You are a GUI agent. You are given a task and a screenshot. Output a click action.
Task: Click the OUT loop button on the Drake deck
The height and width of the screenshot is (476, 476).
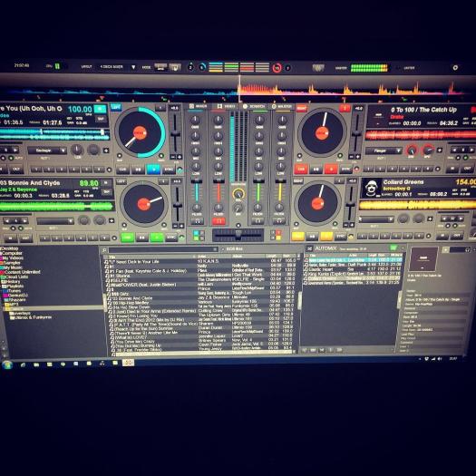click(468, 168)
